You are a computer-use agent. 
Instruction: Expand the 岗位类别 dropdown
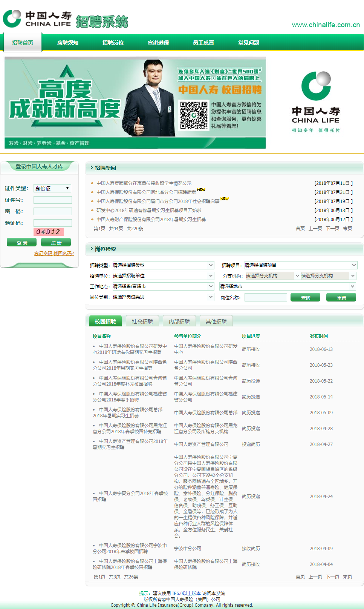click(163, 297)
